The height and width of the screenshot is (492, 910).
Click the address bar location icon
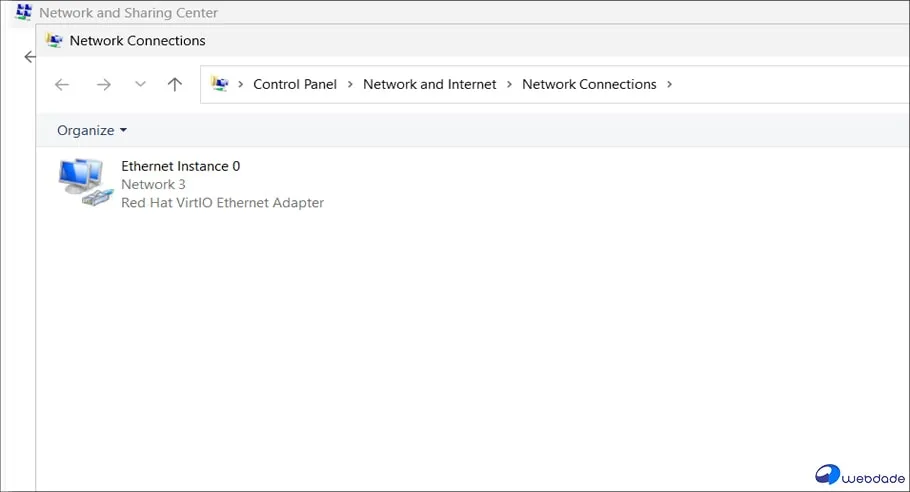220,85
